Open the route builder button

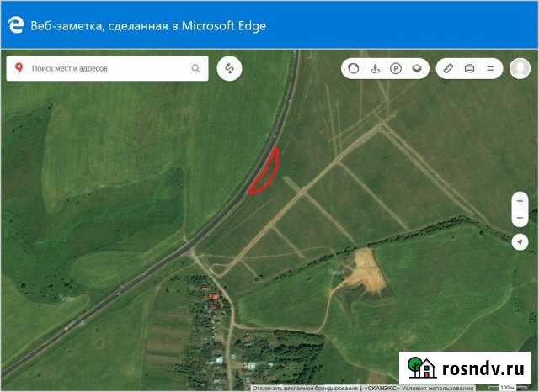tap(229, 68)
